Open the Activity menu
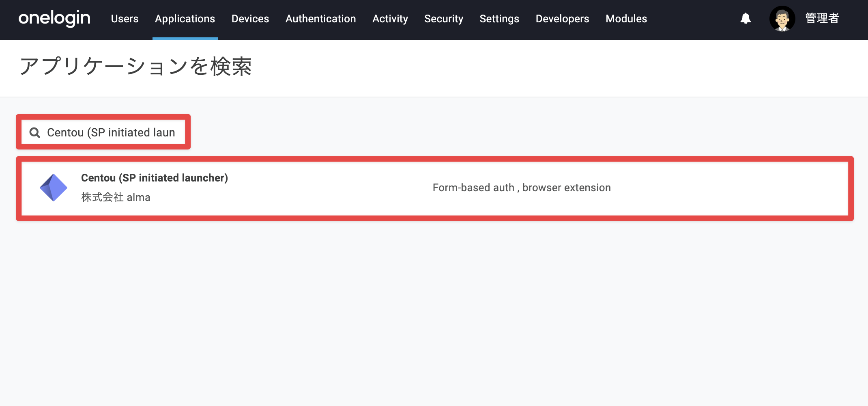The width and height of the screenshot is (868, 406). [x=390, y=19]
